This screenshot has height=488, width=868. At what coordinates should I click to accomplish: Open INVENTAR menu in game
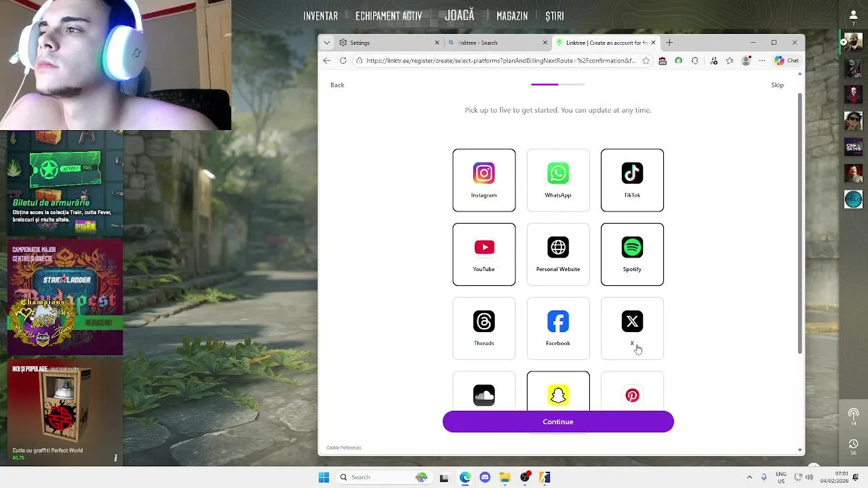[x=321, y=16]
